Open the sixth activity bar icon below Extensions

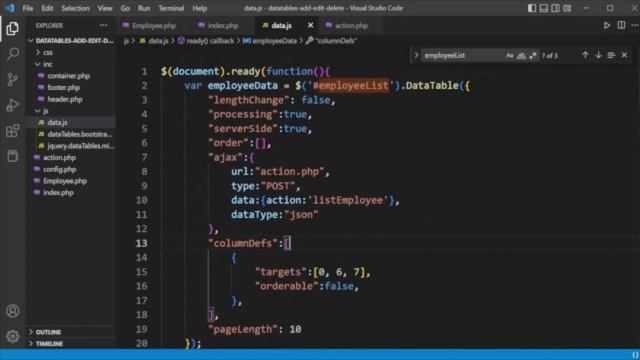tap(13, 156)
